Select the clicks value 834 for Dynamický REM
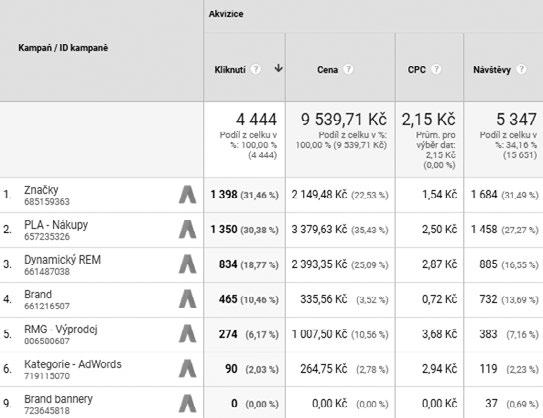This screenshot has width=543, height=418. pos(228,265)
